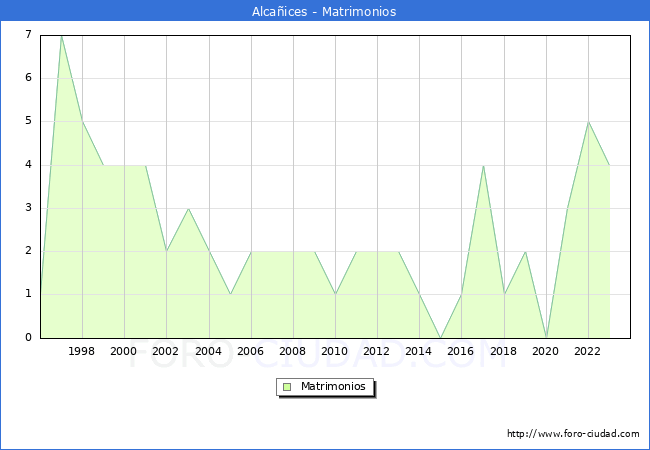This screenshot has height=450, width=650.
Task: Click the x-axis label 2004
Action: [208, 351]
